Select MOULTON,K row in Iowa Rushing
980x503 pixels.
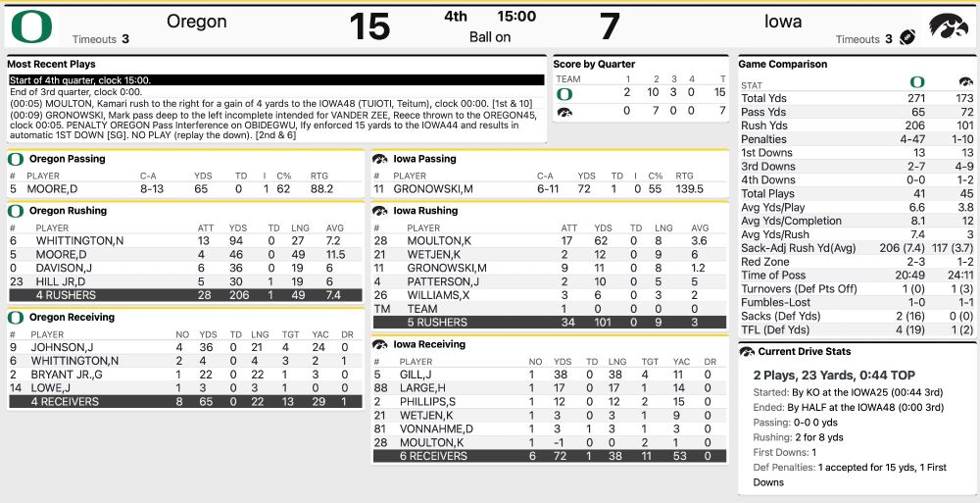(x=550, y=241)
